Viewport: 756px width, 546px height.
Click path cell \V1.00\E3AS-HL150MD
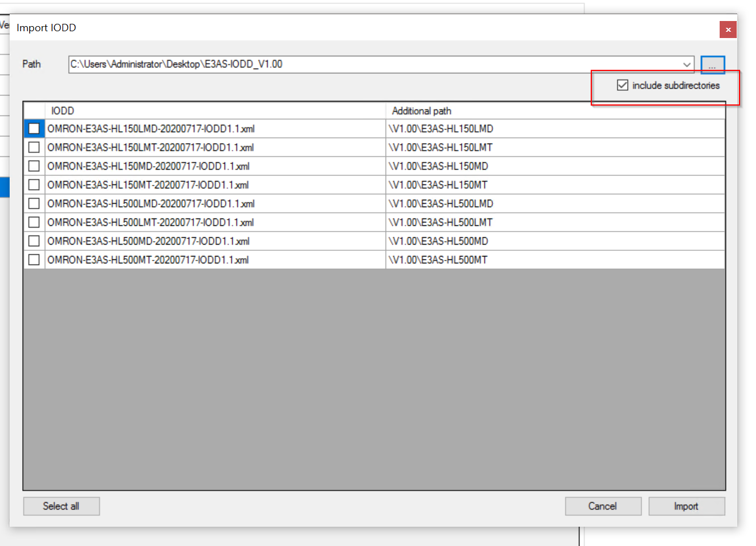pos(555,166)
